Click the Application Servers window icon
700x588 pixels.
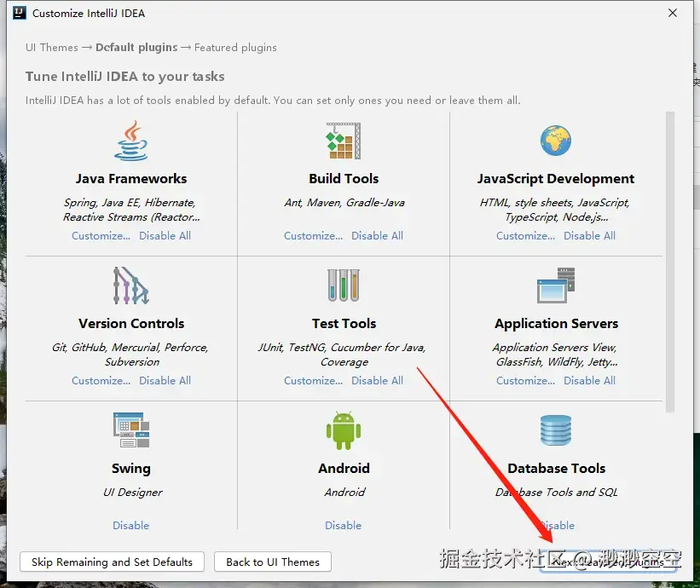click(x=556, y=285)
